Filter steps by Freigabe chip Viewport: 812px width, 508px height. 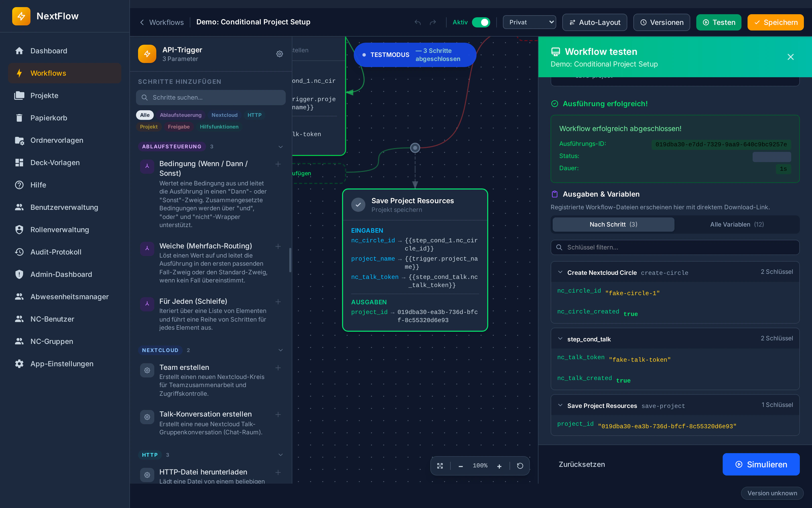click(x=178, y=127)
